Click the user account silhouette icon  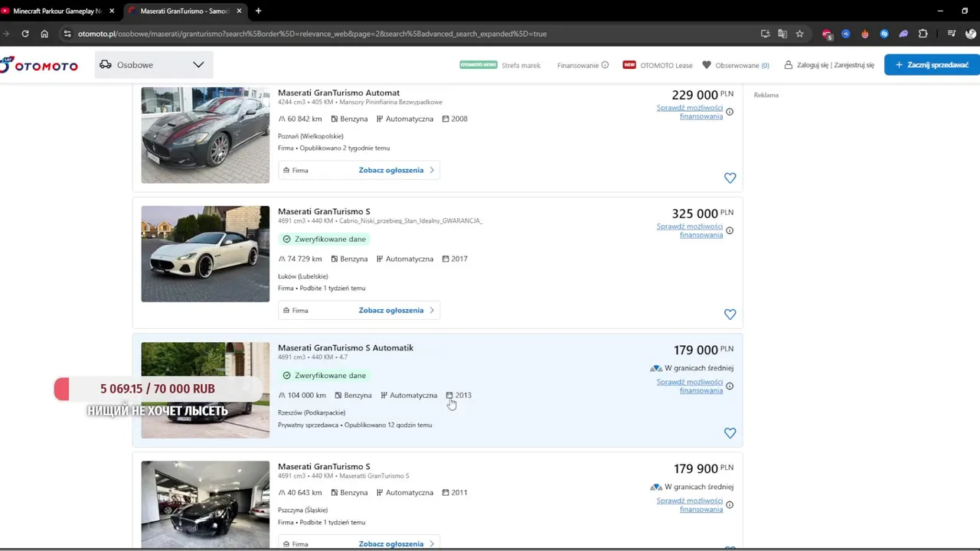[789, 65]
